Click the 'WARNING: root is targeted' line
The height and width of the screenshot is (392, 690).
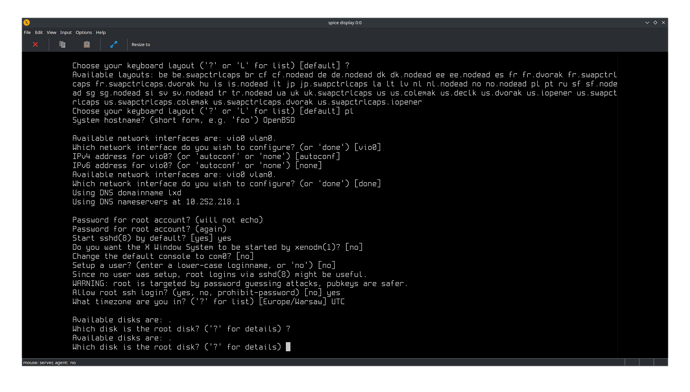pyautogui.click(x=240, y=283)
